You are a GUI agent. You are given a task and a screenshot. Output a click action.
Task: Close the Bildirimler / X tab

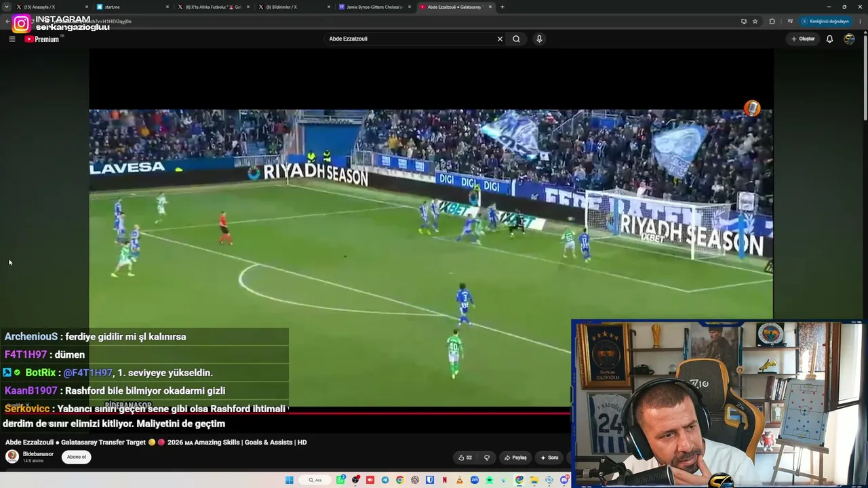tap(329, 7)
